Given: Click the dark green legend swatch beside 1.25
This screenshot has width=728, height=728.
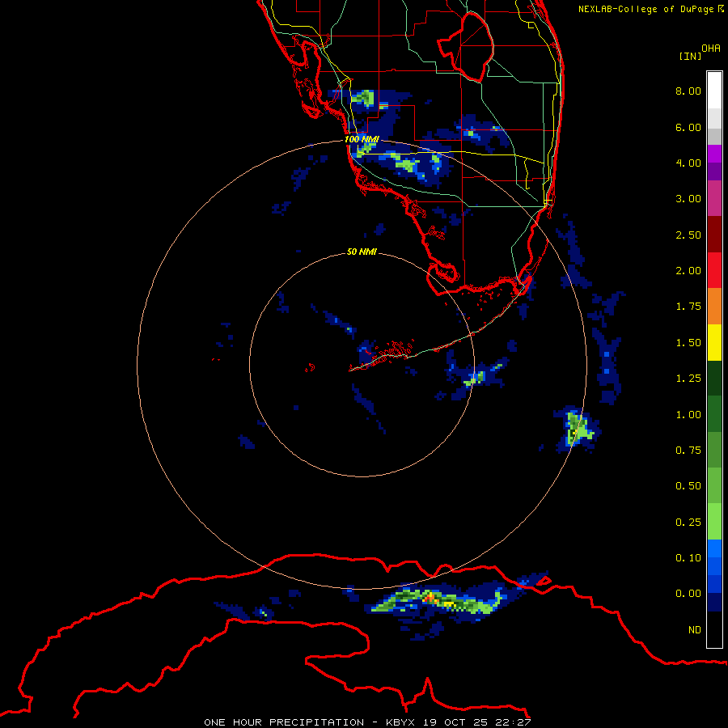Looking at the screenshot, I should (x=714, y=379).
